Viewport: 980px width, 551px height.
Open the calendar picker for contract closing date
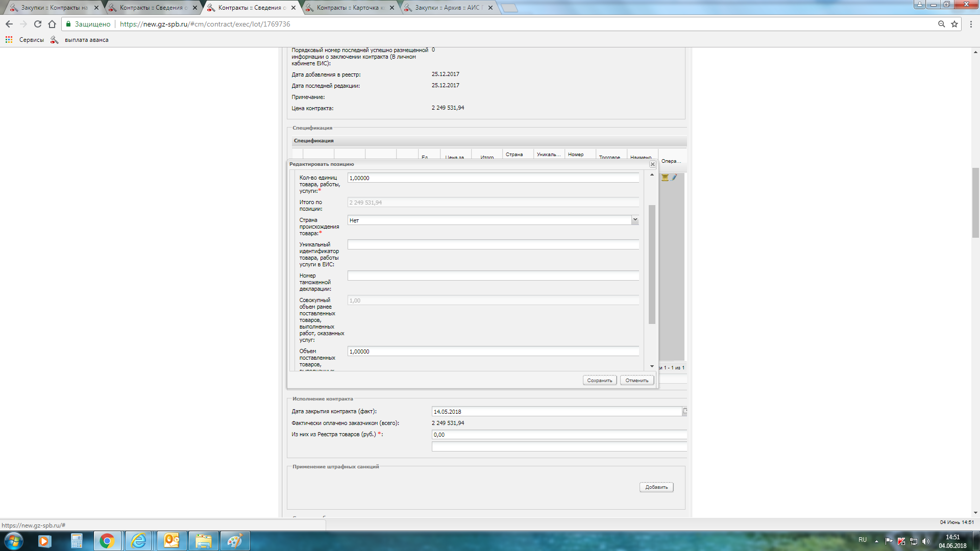(x=685, y=411)
